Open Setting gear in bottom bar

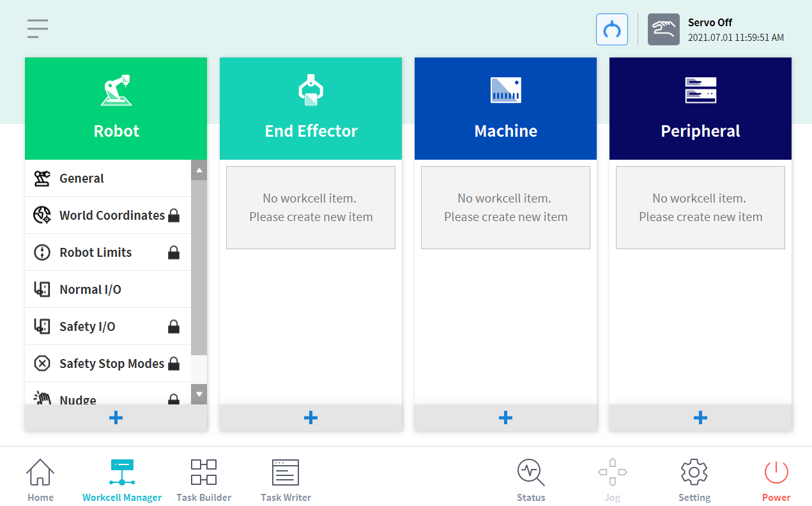tap(694, 480)
